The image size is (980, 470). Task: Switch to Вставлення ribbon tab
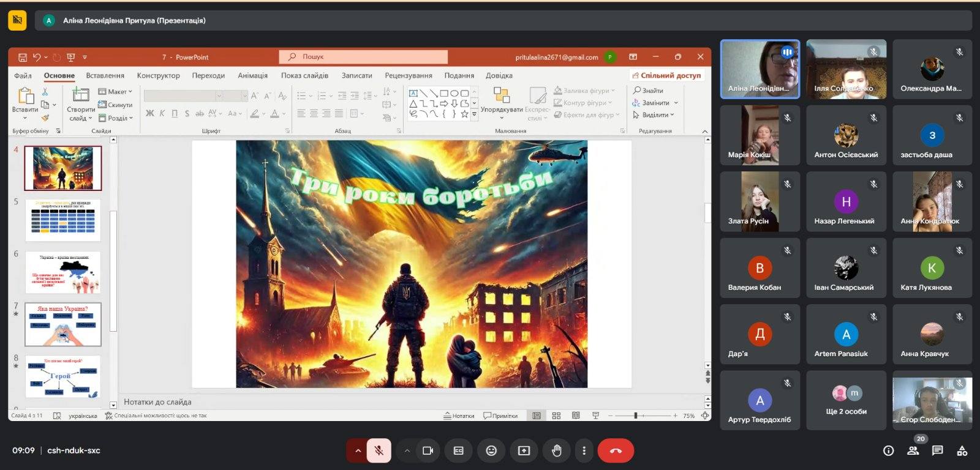point(105,75)
